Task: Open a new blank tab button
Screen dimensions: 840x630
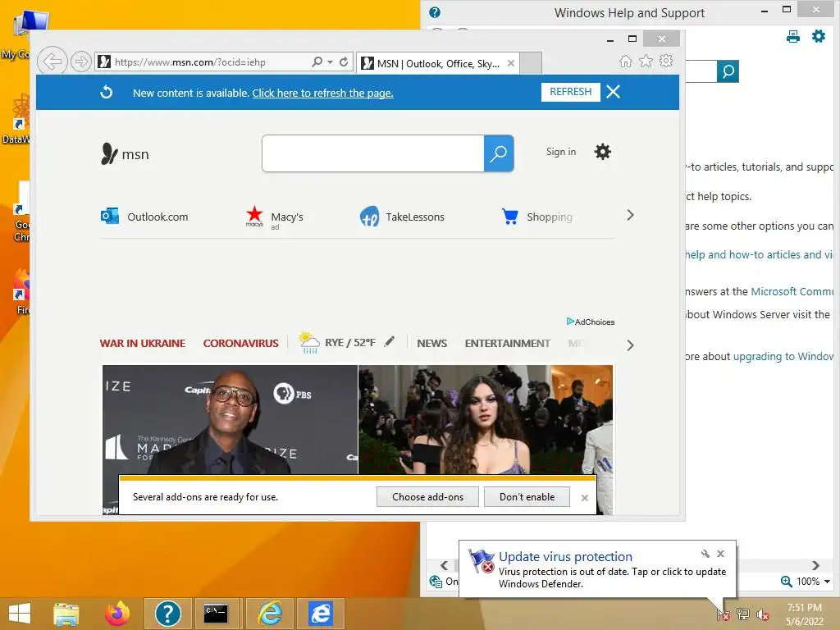Action: tap(531, 63)
